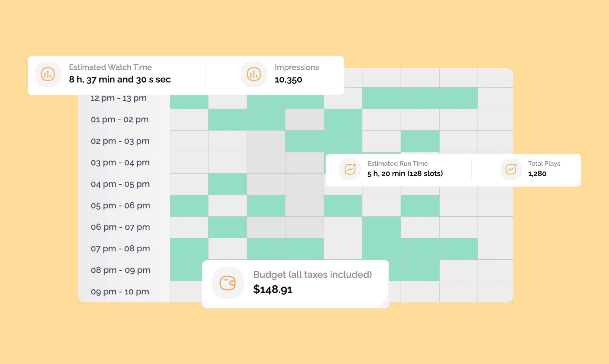
Task: Expand the 01 pm - 02 pm row
Action: click(x=119, y=119)
